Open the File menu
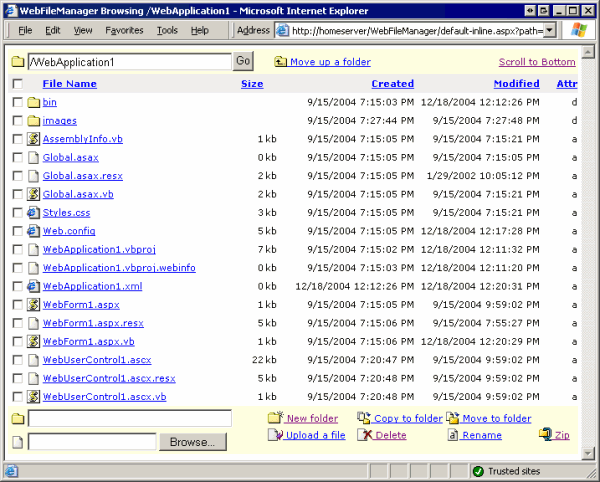Image resolution: width=600 pixels, height=482 pixels. (25, 30)
